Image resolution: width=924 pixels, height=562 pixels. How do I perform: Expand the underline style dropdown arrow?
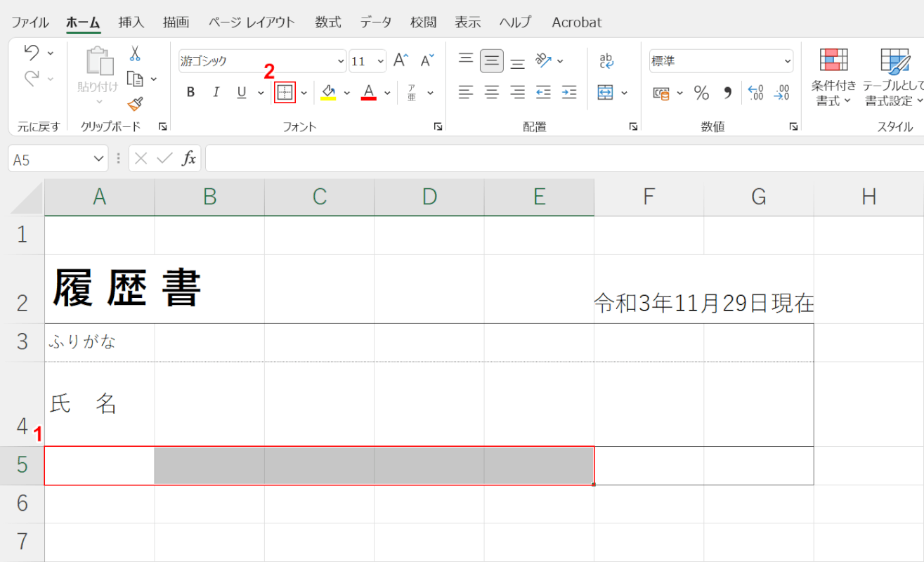261,93
